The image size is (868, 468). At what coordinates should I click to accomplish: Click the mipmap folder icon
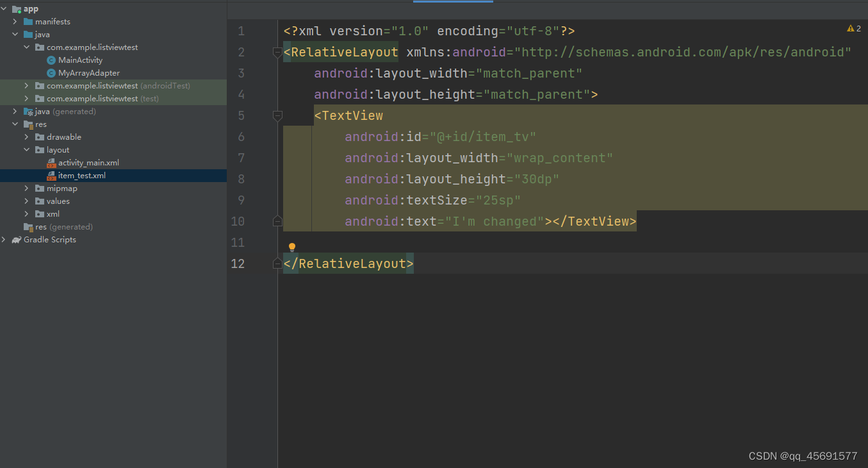click(40, 188)
